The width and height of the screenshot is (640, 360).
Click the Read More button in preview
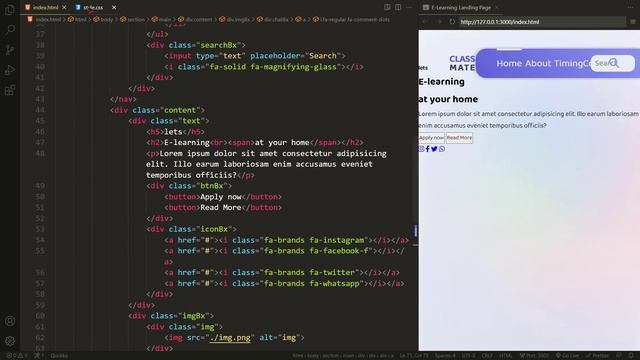[x=459, y=138]
